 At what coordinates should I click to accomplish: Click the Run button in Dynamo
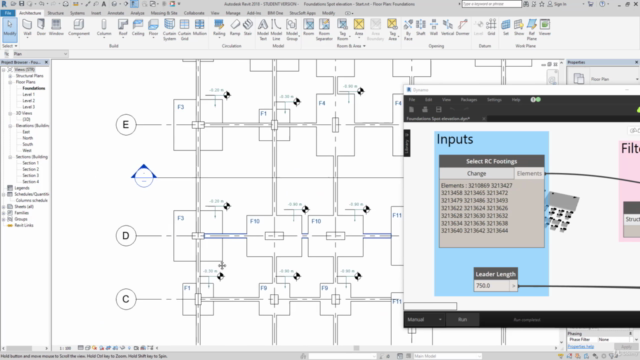click(462, 320)
